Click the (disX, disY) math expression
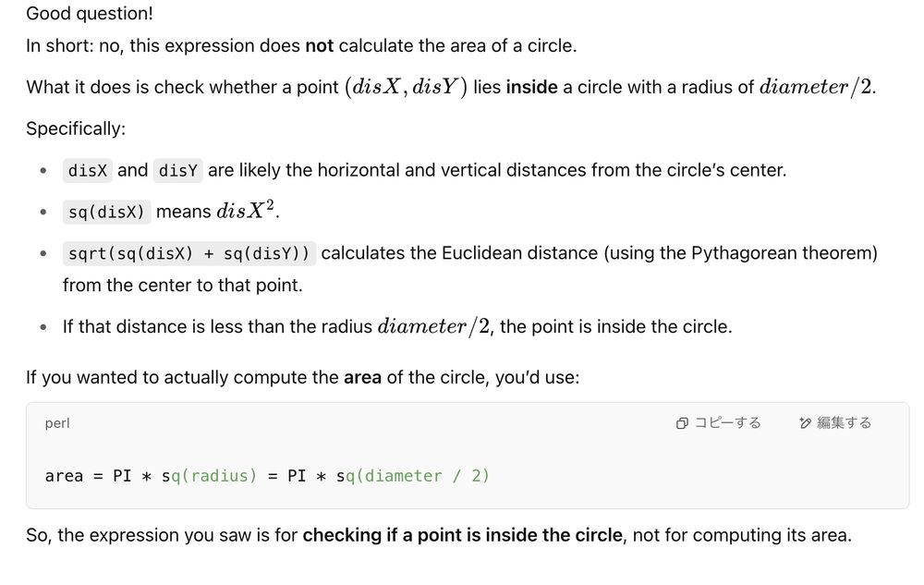 406,87
